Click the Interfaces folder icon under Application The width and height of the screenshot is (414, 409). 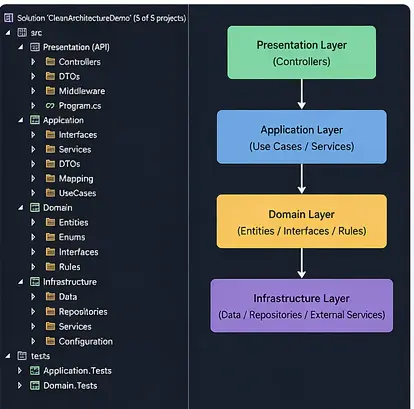[x=50, y=135]
